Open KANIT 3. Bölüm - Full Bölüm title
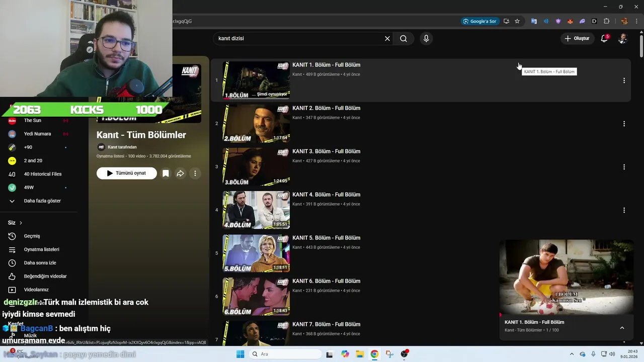644x362 pixels. [326, 151]
